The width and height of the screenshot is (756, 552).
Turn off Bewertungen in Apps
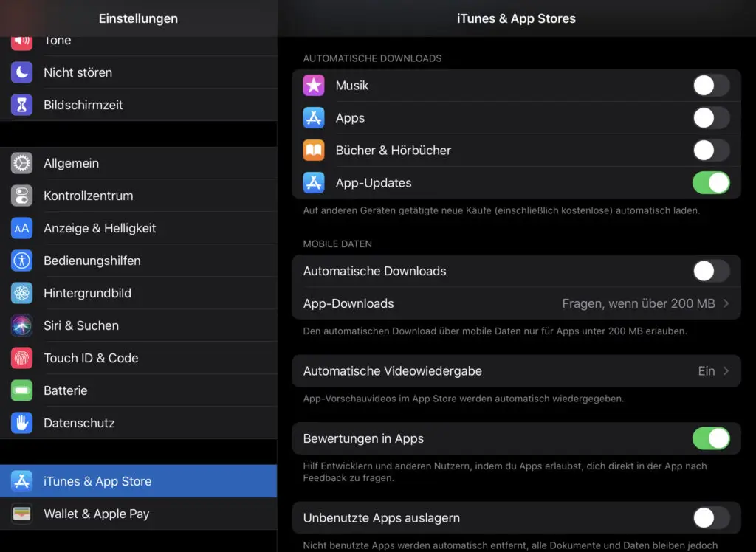pos(710,438)
